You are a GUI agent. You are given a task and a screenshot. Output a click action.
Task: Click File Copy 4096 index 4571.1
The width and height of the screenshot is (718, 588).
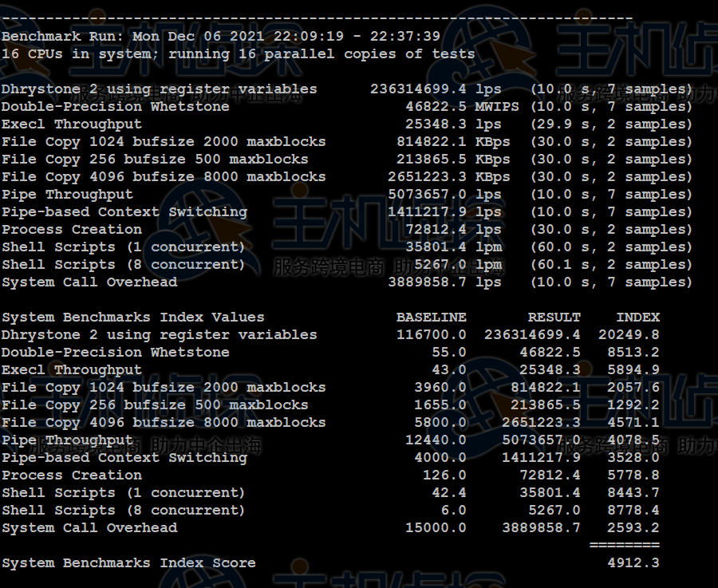(633, 423)
